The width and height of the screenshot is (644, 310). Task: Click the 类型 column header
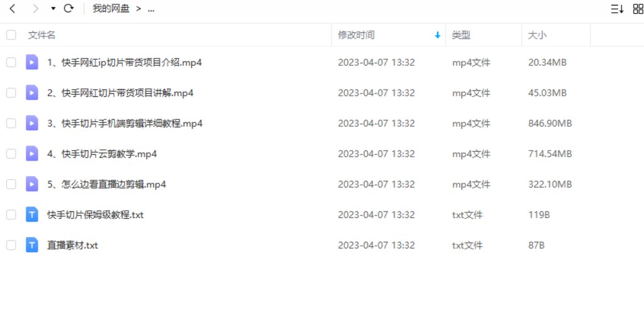pos(461,35)
